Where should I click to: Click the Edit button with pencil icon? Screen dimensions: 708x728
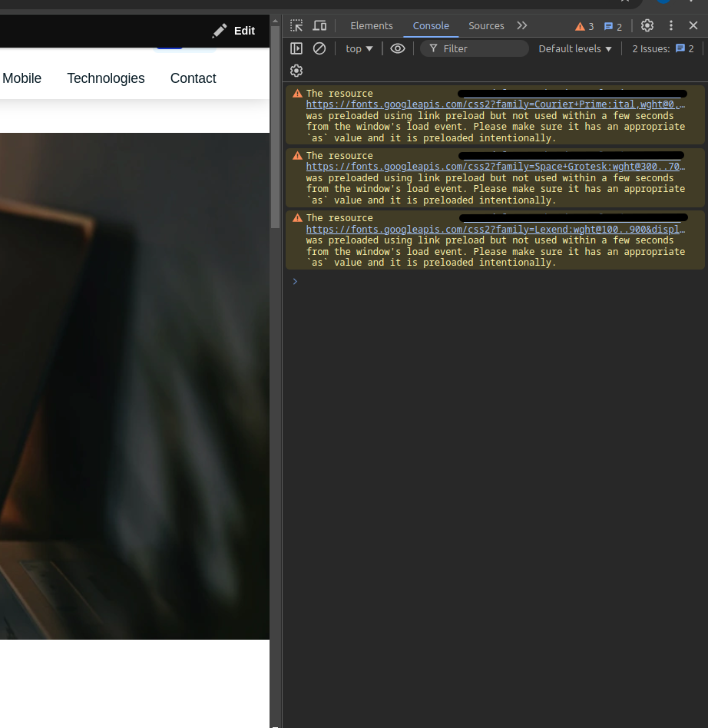pos(234,31)
